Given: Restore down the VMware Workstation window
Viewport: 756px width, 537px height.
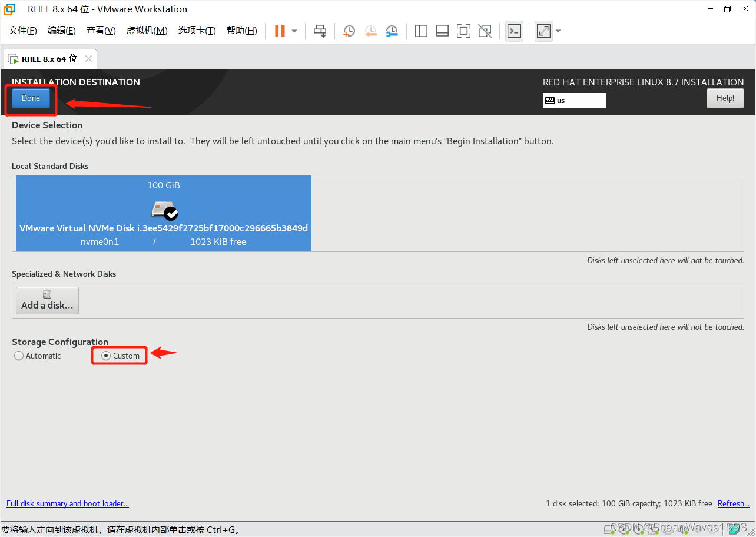Looking at the screenshot, I should point(727,9).
